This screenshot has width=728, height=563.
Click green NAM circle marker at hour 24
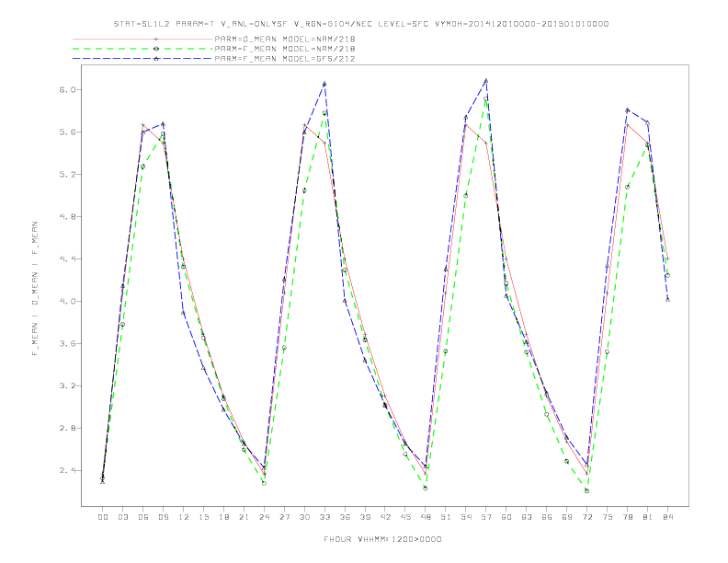pos(264,483)
